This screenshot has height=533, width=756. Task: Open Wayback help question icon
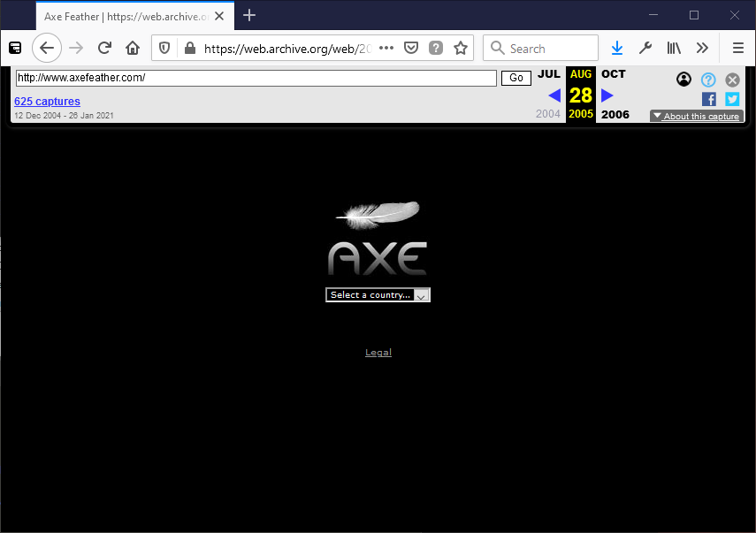pyautogui.click(x=708, y=80)
